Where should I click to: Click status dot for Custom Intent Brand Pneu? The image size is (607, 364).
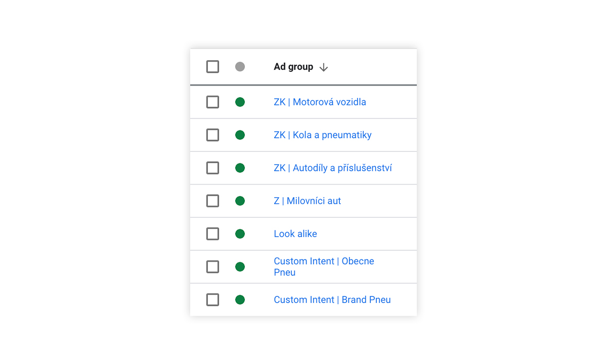[240, 300]
